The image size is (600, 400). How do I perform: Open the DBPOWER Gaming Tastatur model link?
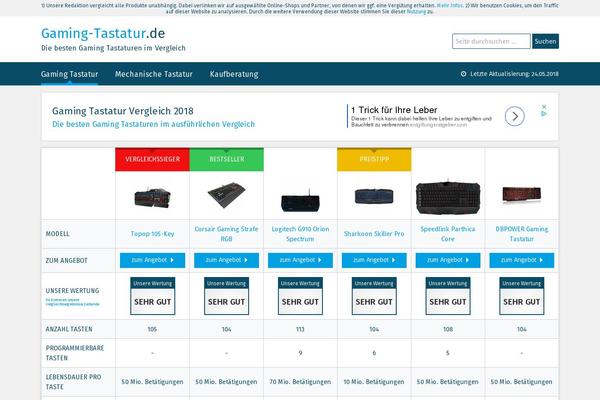point(522,233)
